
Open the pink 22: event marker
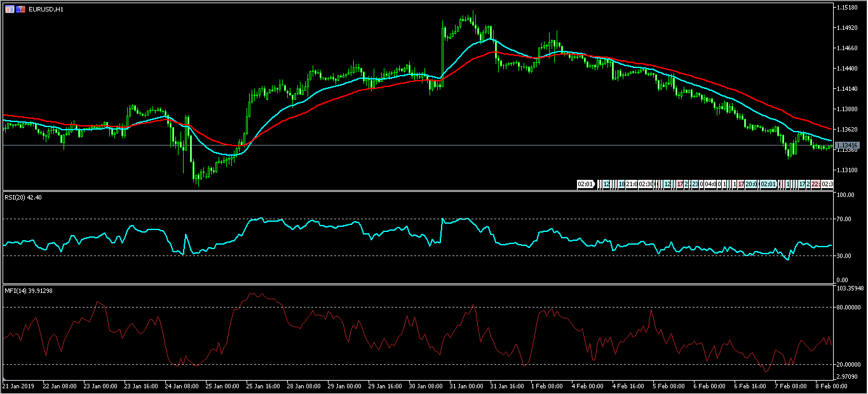(816, 184)
